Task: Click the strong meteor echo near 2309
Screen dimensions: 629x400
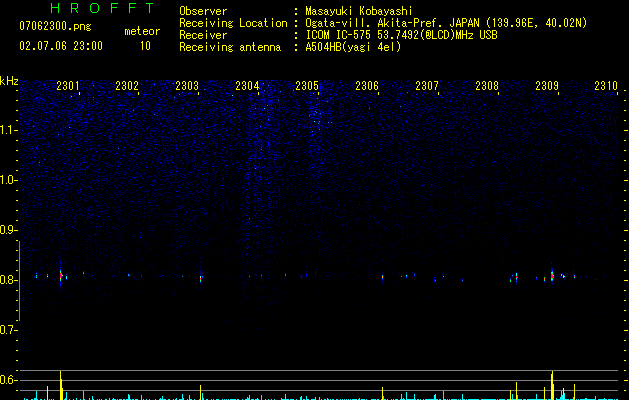Action: click(552, 276)
